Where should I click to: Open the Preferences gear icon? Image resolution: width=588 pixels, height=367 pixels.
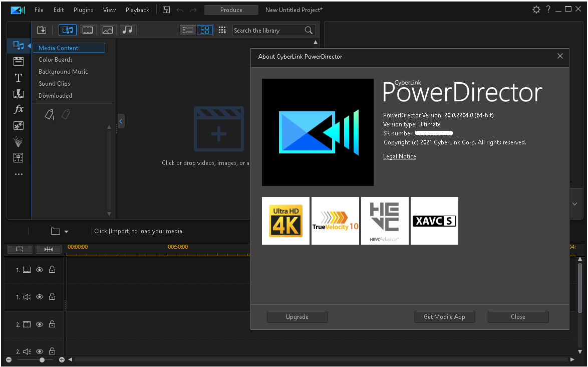pos(536,10)
